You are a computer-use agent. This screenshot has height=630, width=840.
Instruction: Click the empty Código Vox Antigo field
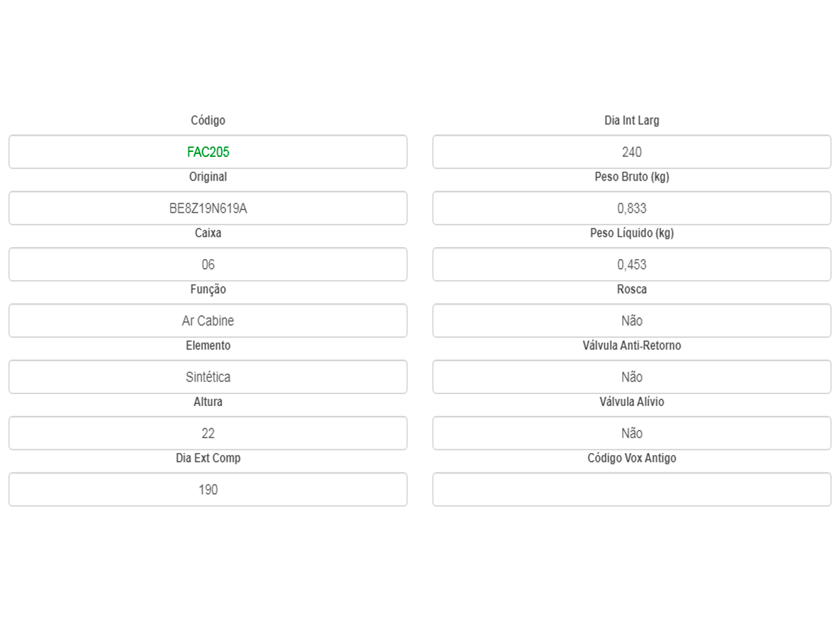pos(631,489)
